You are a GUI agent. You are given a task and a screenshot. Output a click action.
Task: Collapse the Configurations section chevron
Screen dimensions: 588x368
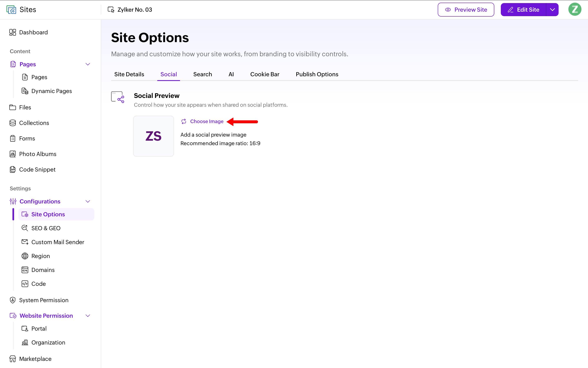click(x=88, y=202)
